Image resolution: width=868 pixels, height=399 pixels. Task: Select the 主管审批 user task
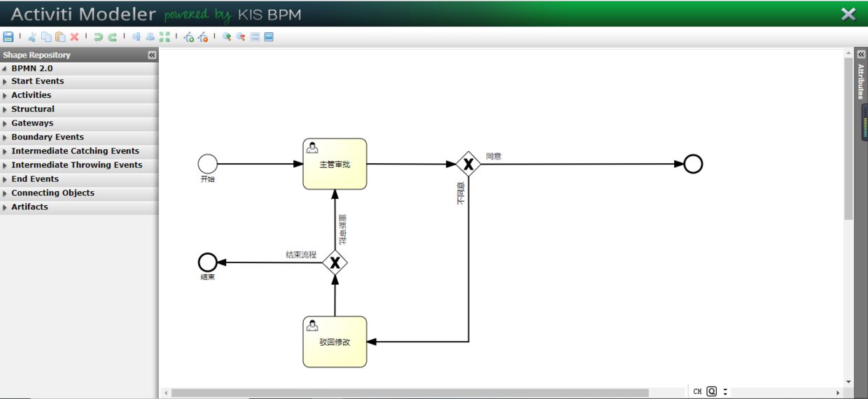click(335, 164)
